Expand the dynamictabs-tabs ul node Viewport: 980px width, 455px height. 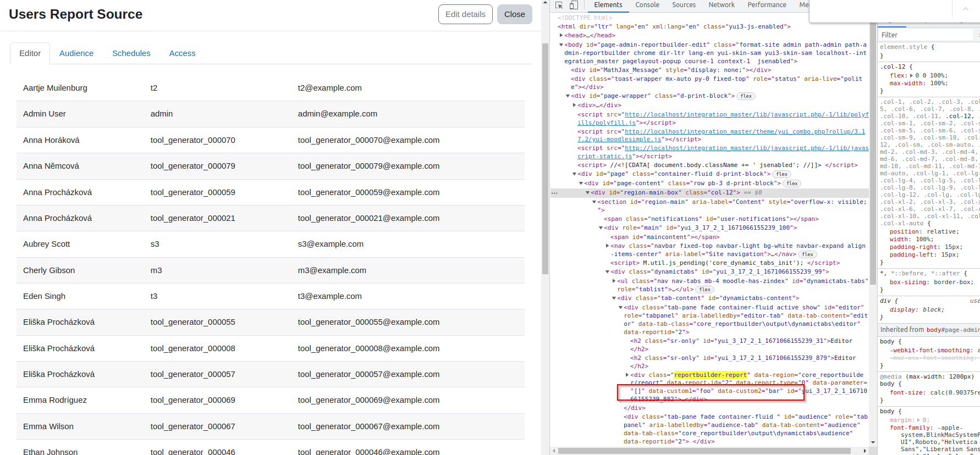point(614,281)
